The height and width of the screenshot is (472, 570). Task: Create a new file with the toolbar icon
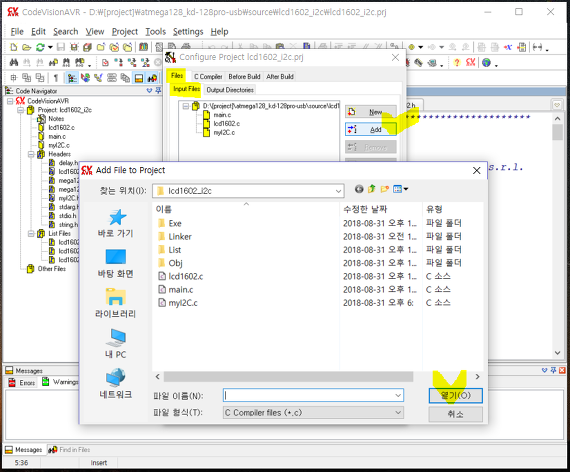pos(14,47)
